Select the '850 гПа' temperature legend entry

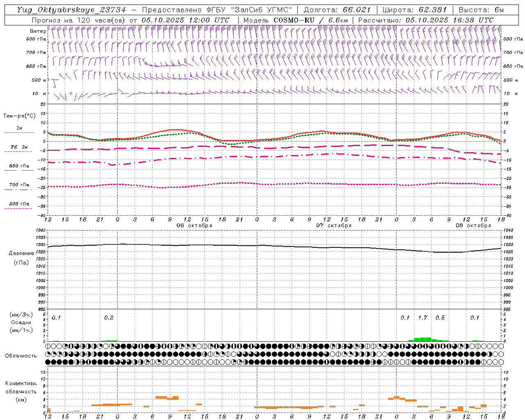pyautogui.click(x=19, y=166)
